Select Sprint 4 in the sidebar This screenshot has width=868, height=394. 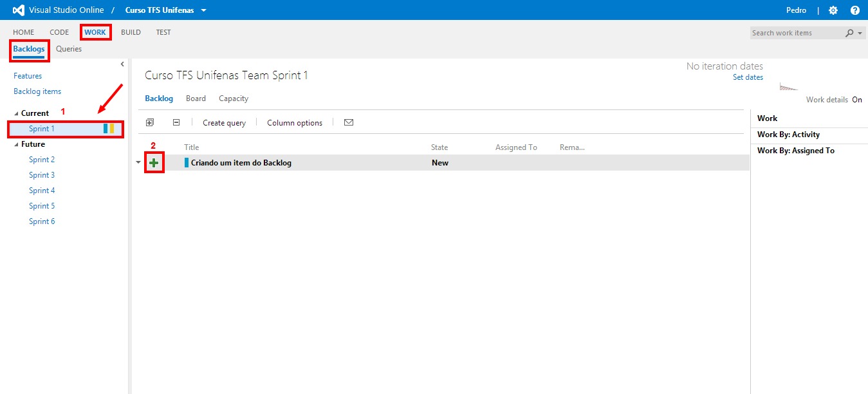pos(42,191)
